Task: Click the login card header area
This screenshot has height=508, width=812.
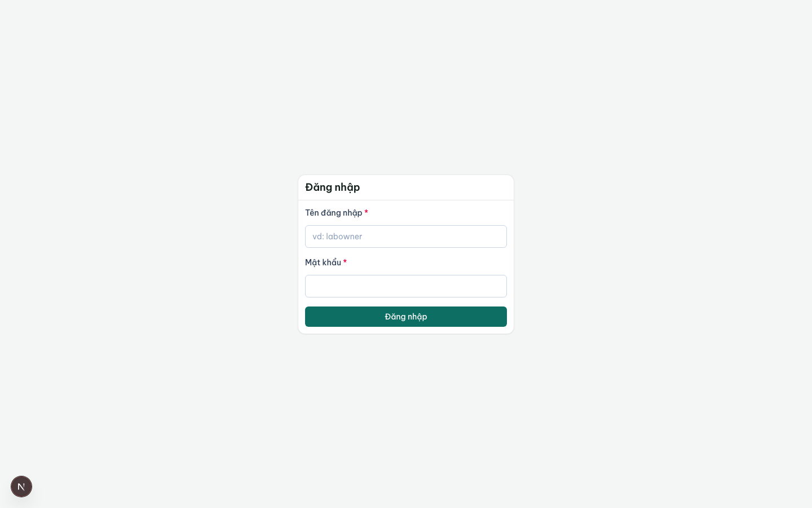Action: 406,187
